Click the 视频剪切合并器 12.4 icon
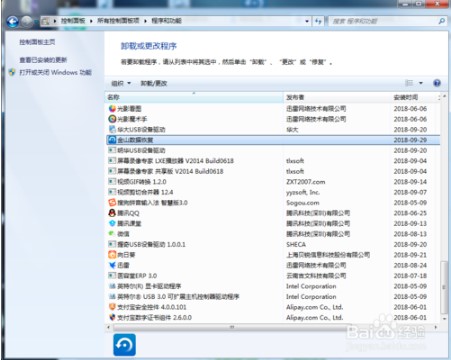 [112, 192]
